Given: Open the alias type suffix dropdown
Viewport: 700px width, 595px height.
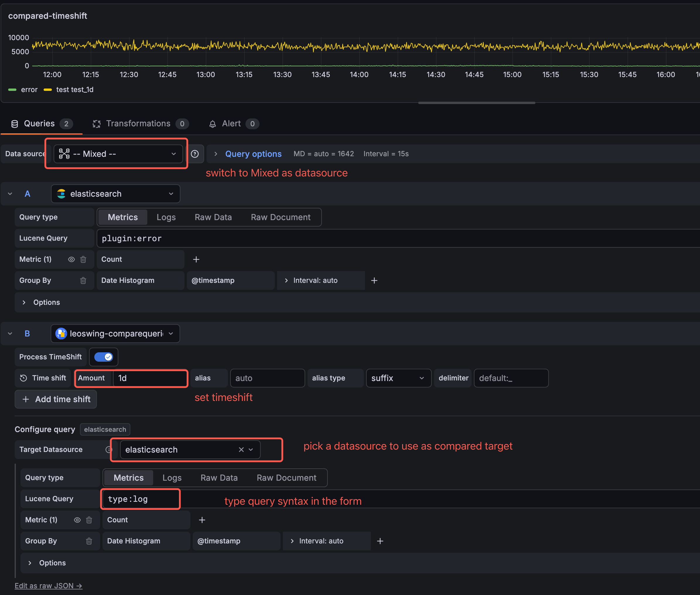Looking at the screenshot, I should pos(398,378).
